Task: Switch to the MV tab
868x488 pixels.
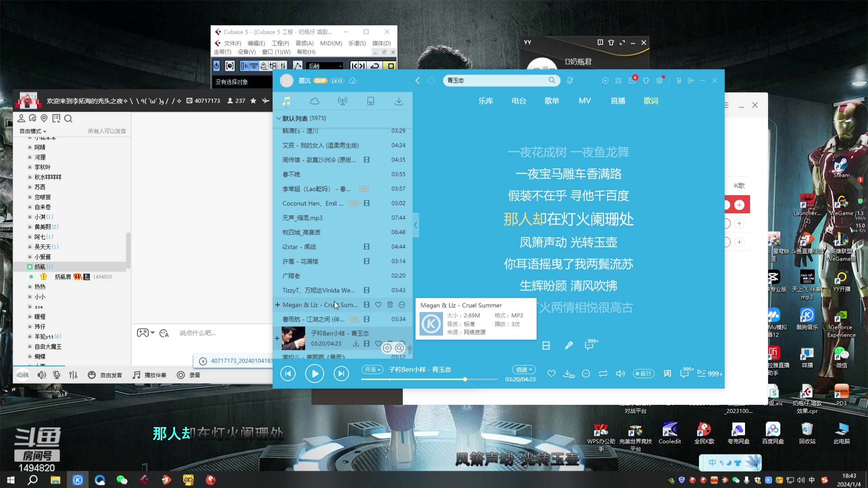Action: pos(585,101)
